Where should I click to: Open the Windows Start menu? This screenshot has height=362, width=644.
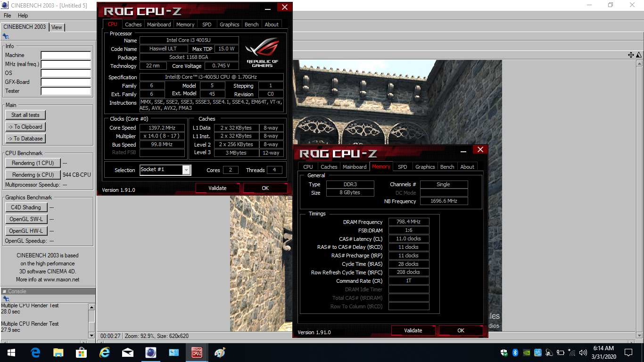(x=11, y=352)
